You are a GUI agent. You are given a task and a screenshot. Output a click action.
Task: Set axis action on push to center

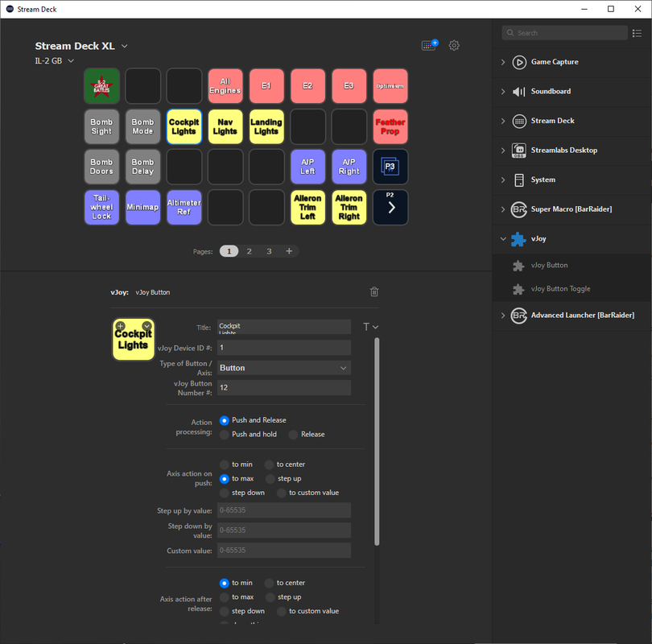click(269, 464)
